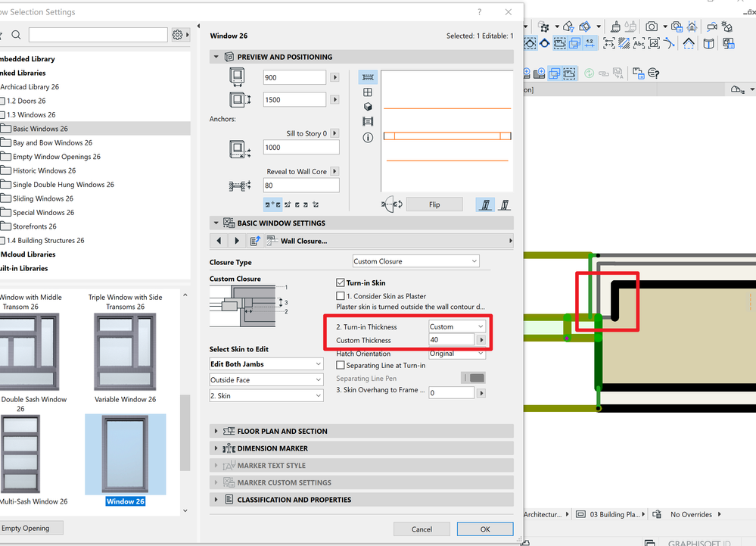Go to the next settings page arrow
756x546 pixels.
click(x=236, y=241)
